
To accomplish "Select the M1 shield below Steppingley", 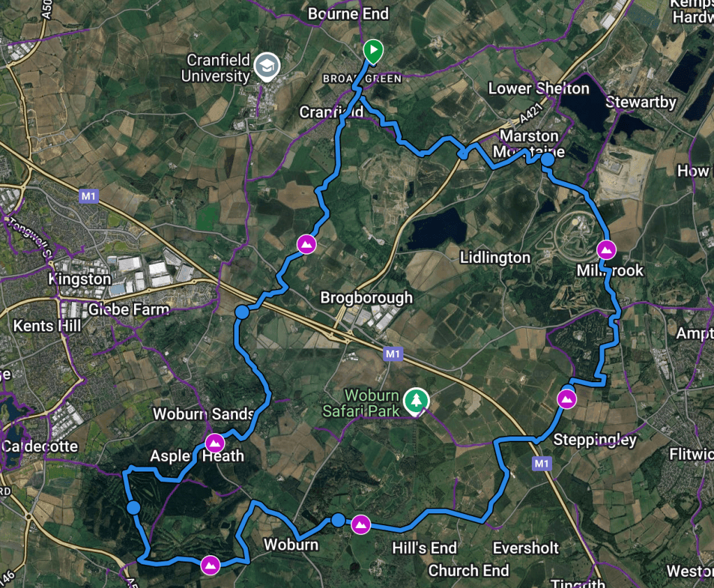I will [x=542, y=463].
